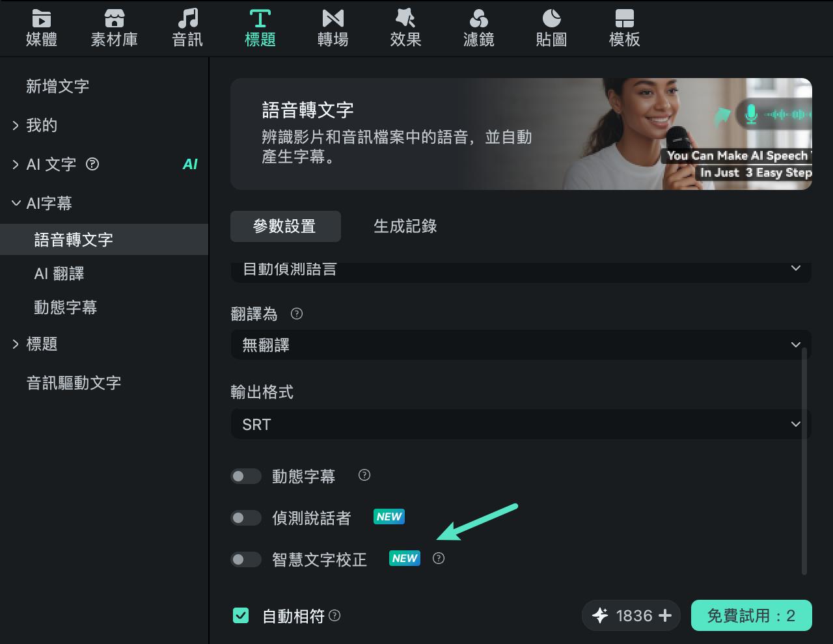Click the settings panel vertical scrollbar
This screenshot has height=644, width=833.
point(804,461)
